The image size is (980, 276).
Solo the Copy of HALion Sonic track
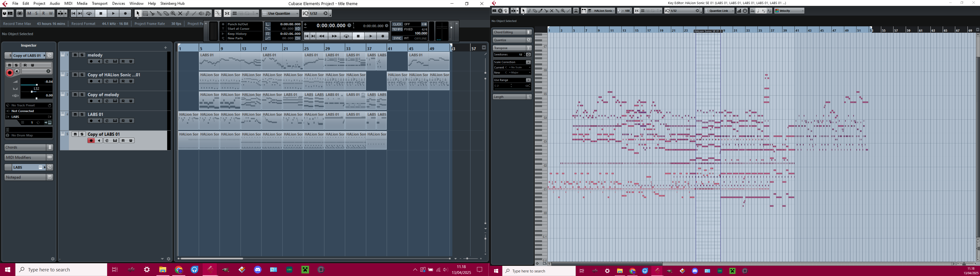[x=82, y=75]
